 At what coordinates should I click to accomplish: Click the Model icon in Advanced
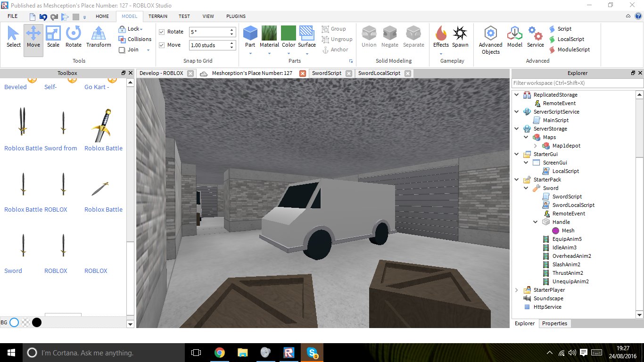tap(515, 33)
